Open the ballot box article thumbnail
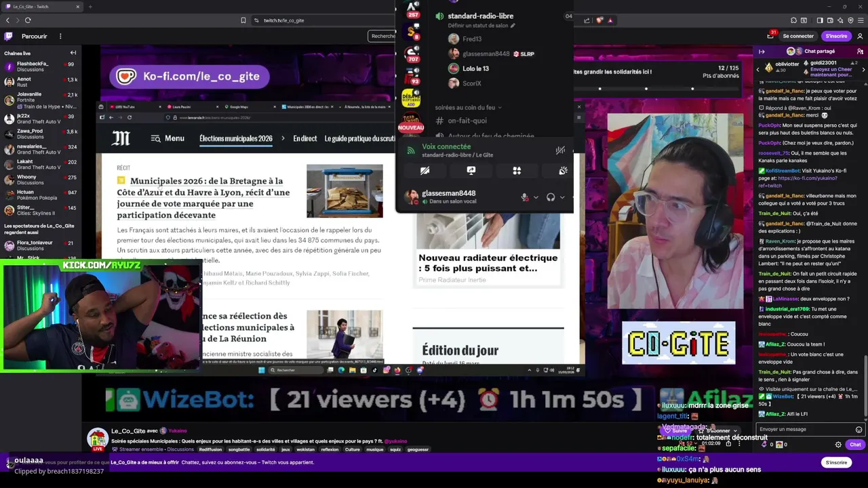 (344, 191)
